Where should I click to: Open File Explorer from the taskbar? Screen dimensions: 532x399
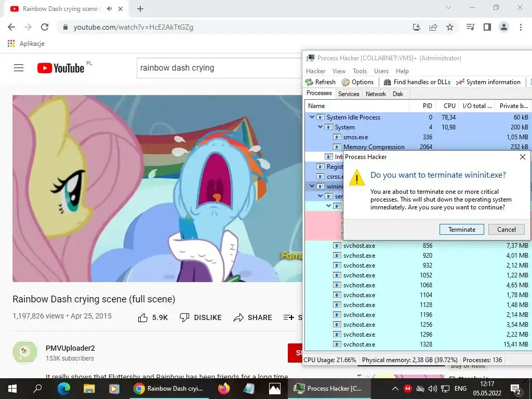pyautogui.click(x=89, y=389)
